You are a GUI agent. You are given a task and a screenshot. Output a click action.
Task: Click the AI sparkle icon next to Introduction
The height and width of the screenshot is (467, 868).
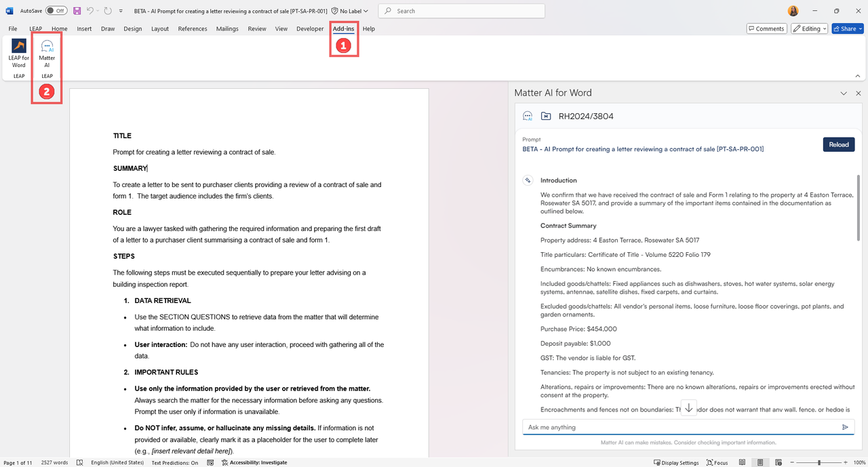point(528,180)
